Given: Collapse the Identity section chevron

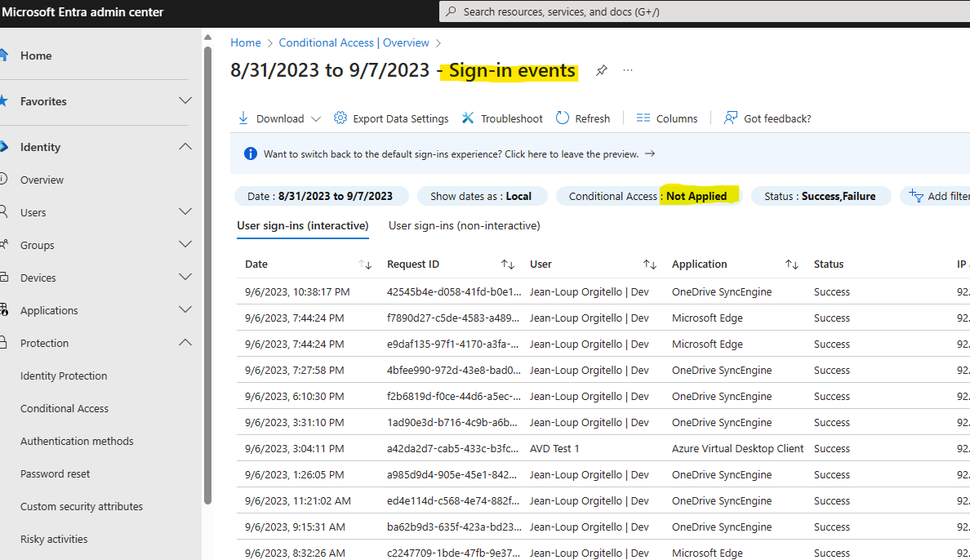Looking at the screenshot, I should coord(185,147).
